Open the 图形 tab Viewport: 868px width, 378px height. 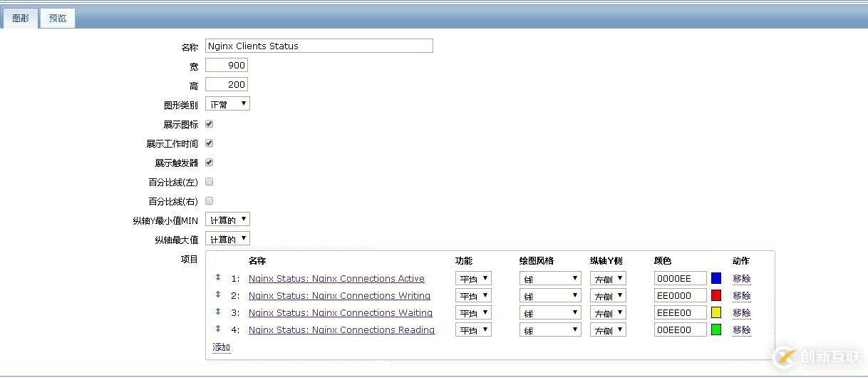click(21, 18)
